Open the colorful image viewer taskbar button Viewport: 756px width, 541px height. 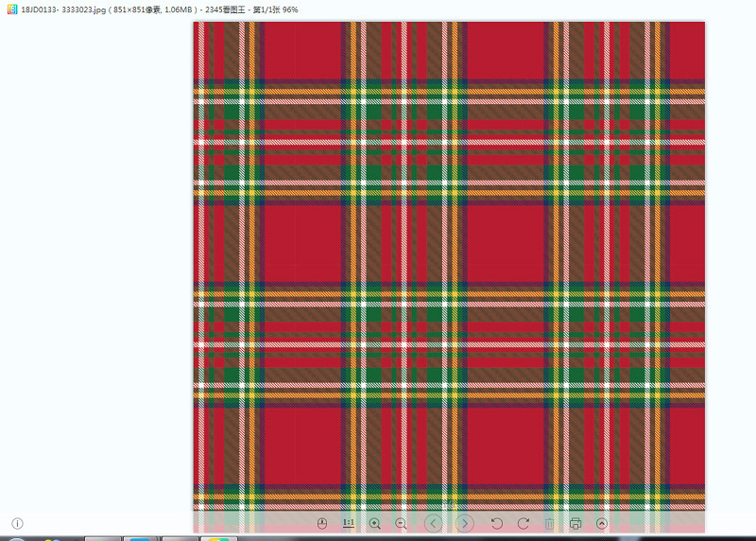tap(219, 538)
